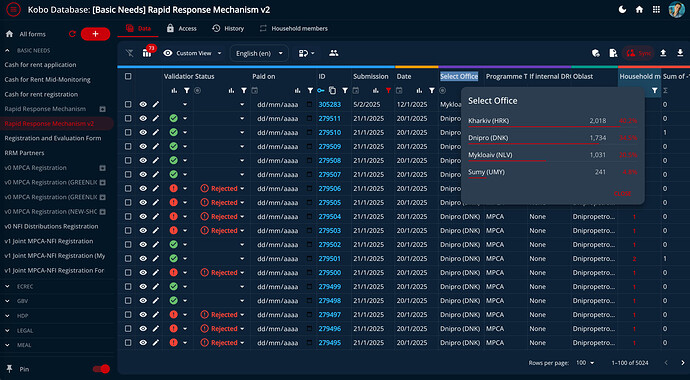690x380 pixels.
Task: View row 279510 with eye icon
Action: point(143,132)
